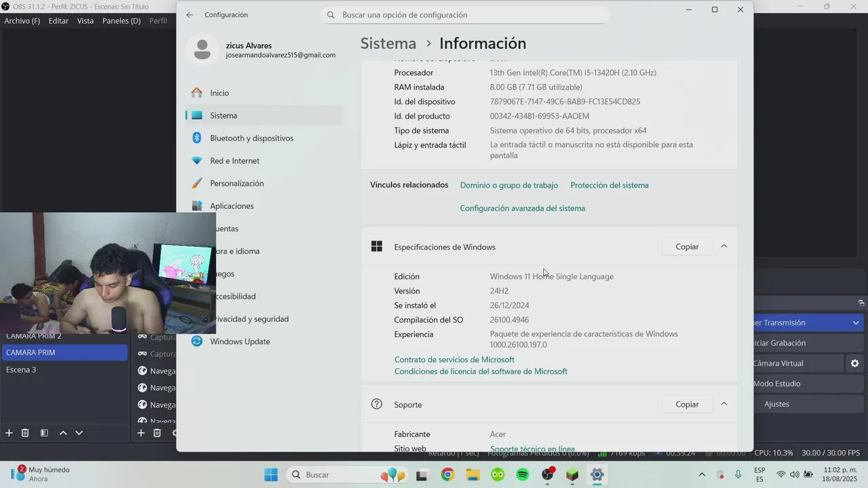Viewport: 868px width, 488px height.
Task: Open Configuración avanzada del sistema link
Action: (x=522, y=208)
